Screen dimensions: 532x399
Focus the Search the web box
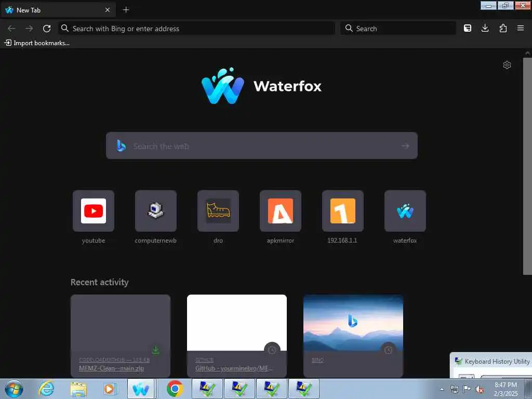pos(262,146)
